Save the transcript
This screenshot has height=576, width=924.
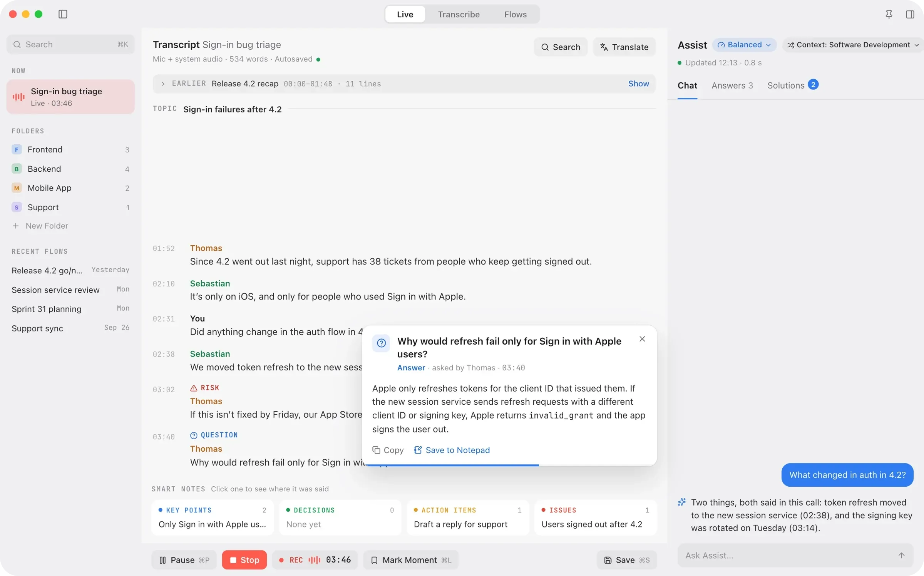pyautogui.click(x=626, y=560)
